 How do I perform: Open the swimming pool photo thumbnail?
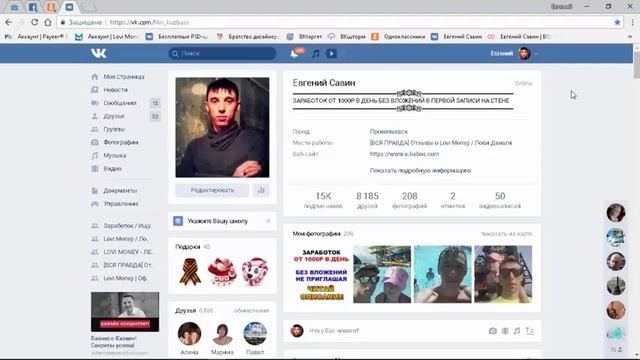442,274
